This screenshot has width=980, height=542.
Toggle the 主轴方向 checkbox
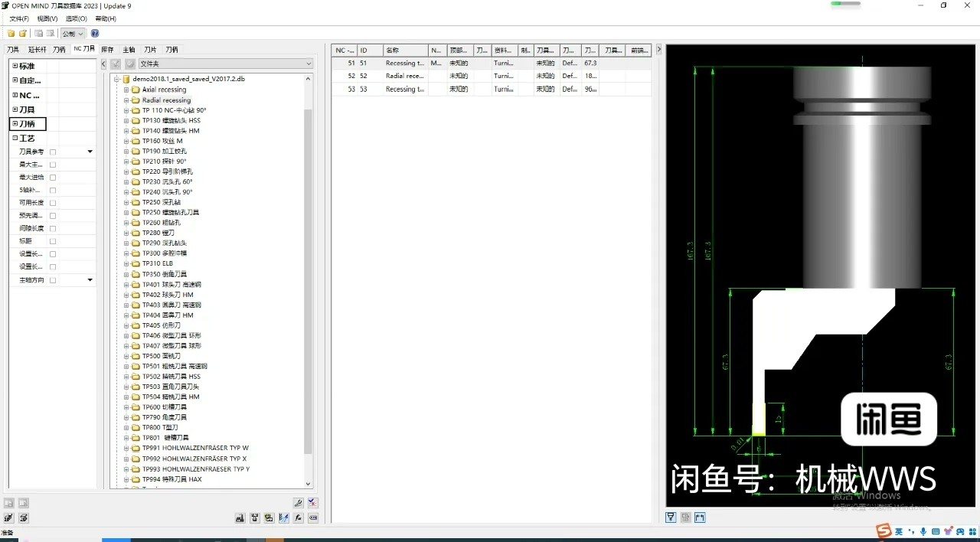51,279
